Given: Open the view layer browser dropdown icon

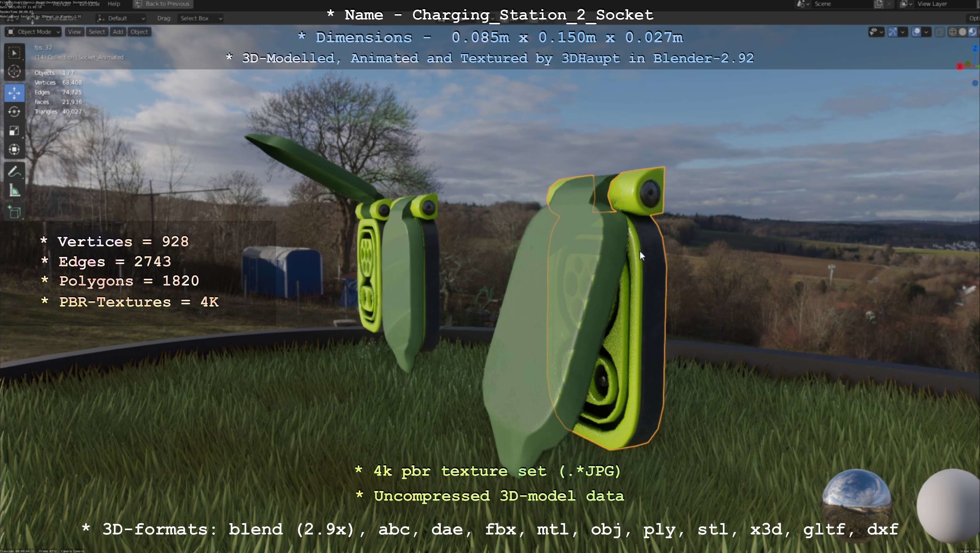Looking at the screenshot, I should [906, 4].
